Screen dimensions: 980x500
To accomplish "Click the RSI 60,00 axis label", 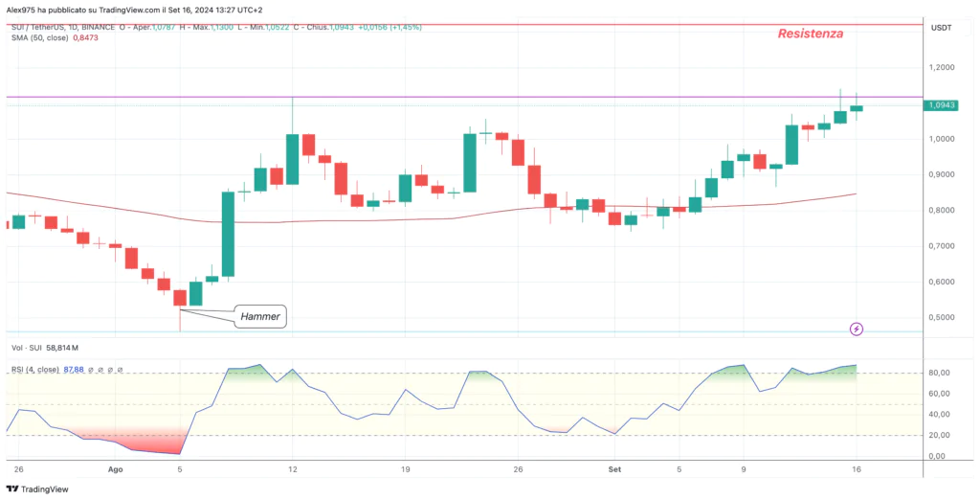I will point(940,394).
